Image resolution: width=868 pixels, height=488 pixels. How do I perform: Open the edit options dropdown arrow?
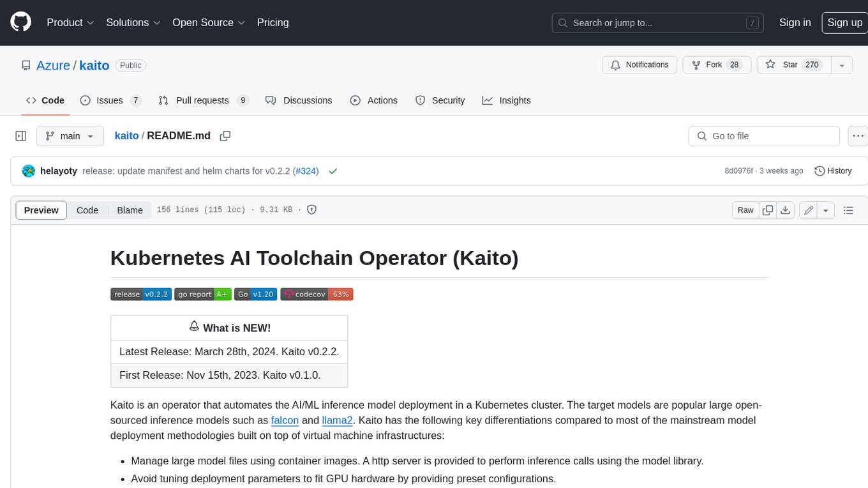pyautogui.click(x=827, y=210)
